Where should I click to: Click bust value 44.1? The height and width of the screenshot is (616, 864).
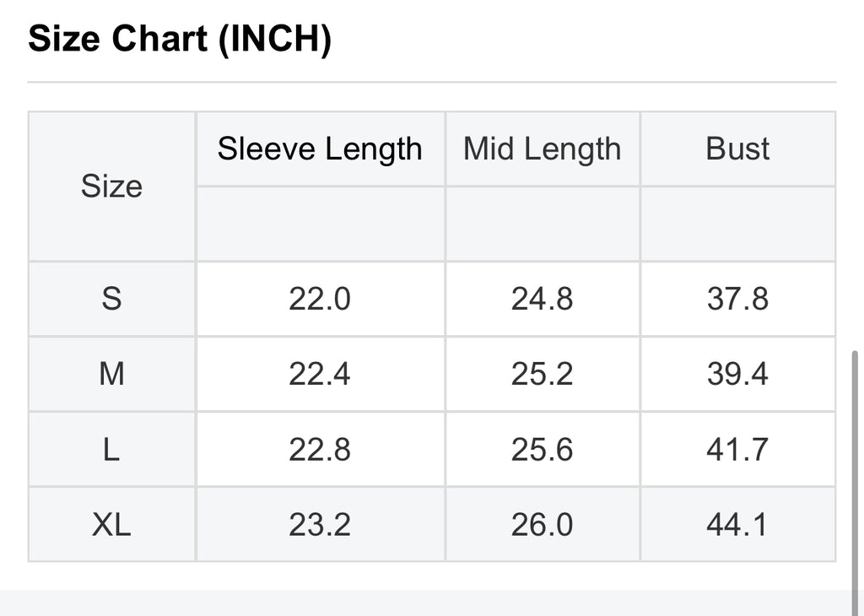click(737, 524)
